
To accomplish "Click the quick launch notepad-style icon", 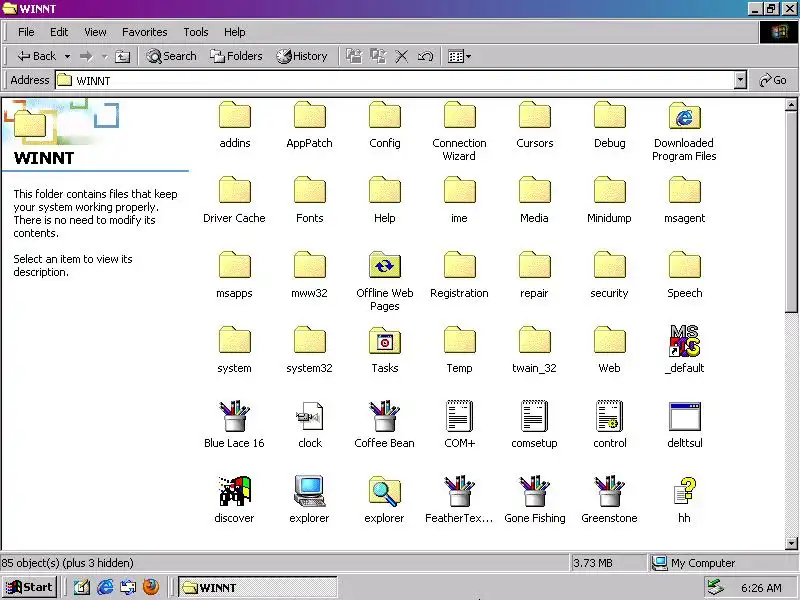I will [82, 587].
